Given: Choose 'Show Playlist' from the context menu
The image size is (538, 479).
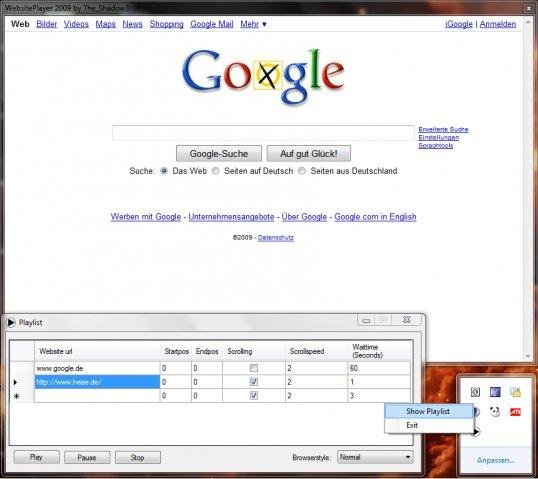Looking at the screenshot, I should (428, 411).
